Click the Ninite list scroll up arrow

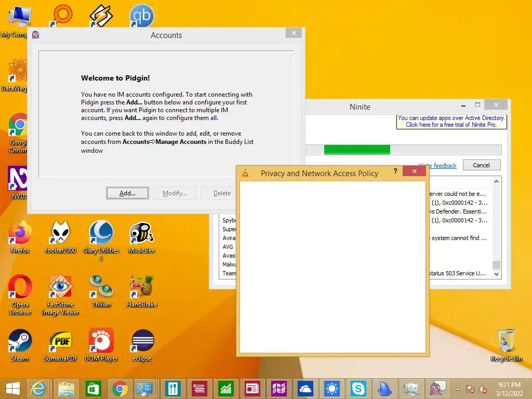(x=496, y=181)
